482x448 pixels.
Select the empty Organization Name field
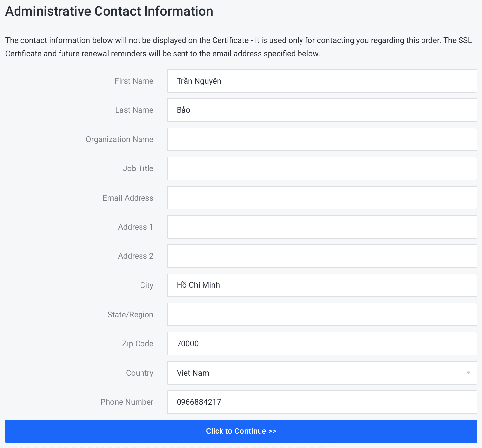322,139
